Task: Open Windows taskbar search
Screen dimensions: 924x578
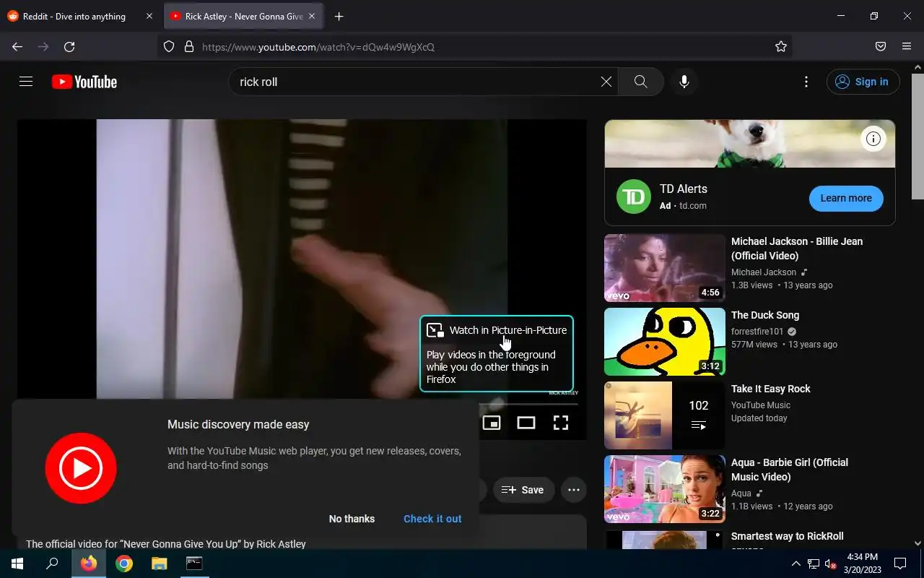Action: 52,564
